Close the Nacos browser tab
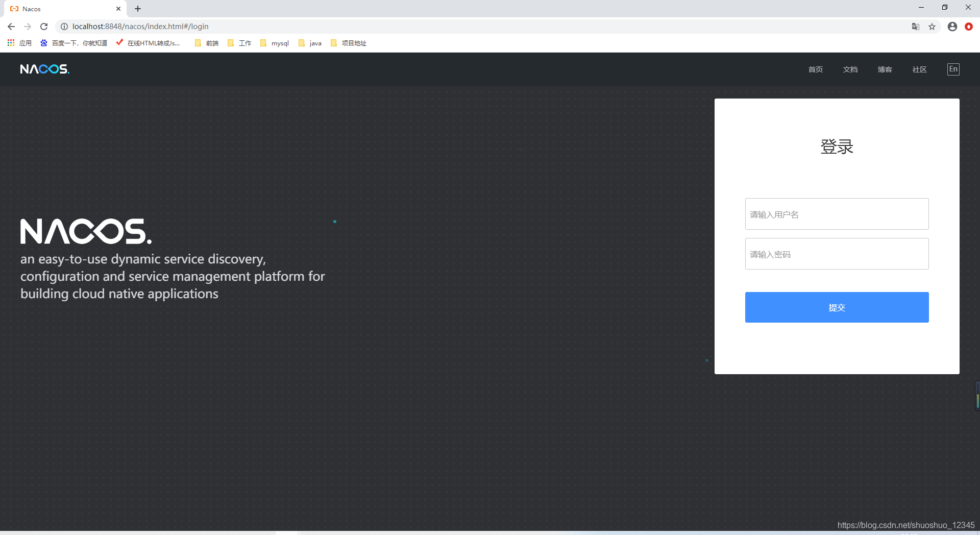The width and height of the screenshot is (980, 535). pos(118,9)
